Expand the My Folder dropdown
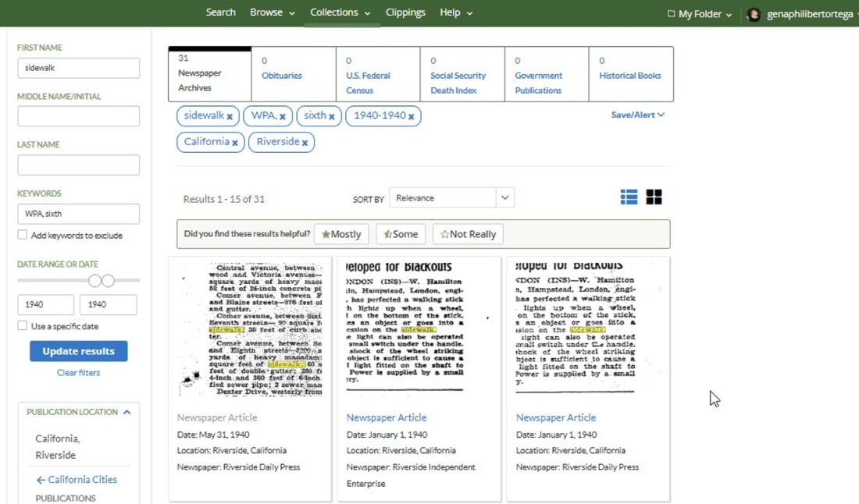The width and height of the screenshot is (859, 504). (x=729, y=15)
